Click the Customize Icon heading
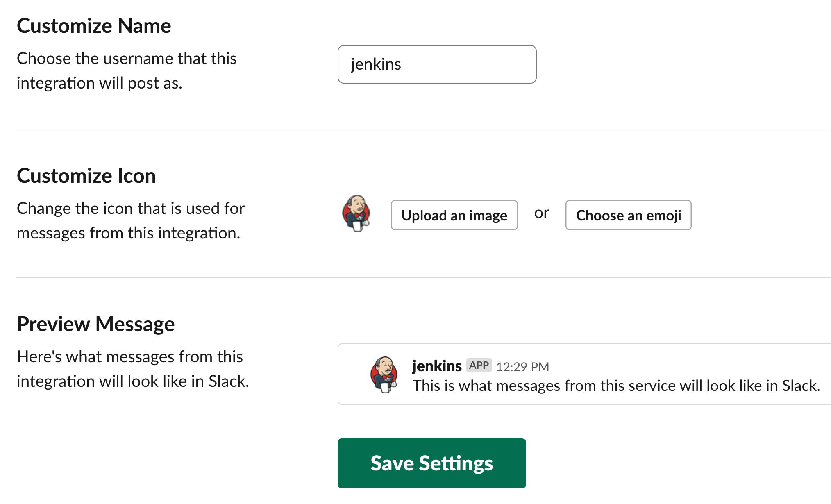 pos(86,176)
